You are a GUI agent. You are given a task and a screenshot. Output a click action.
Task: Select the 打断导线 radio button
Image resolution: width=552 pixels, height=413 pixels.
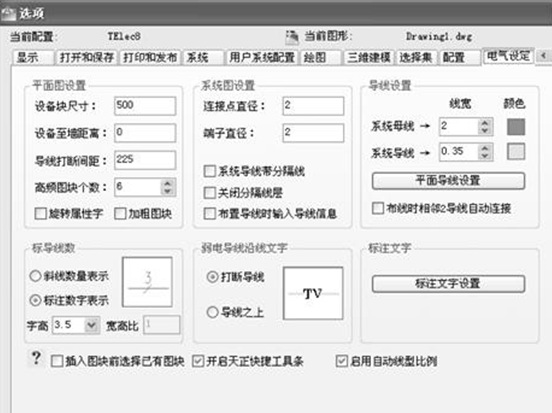213,277
